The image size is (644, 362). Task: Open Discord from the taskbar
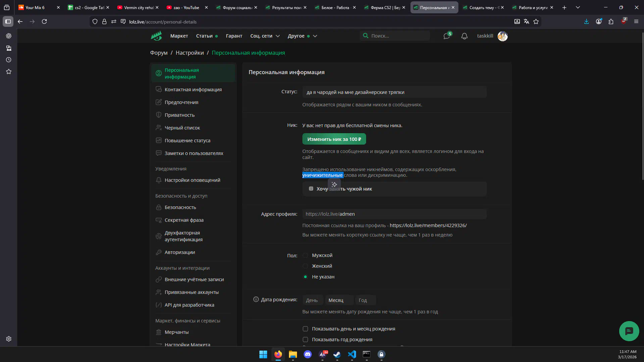pyautogui.click(x=307, y=354)
